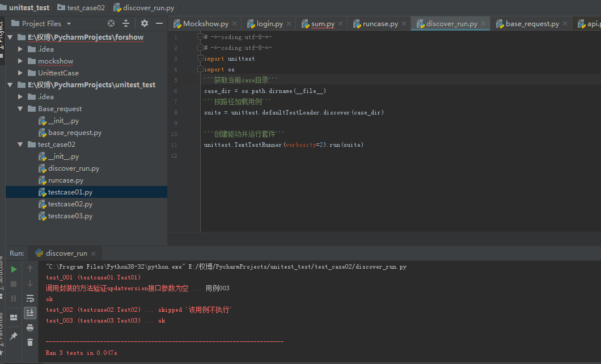Click the down stack trace arrow
The width and height of the screenshot is (601, 364).
pyautogui.click(x=30, y=283)
